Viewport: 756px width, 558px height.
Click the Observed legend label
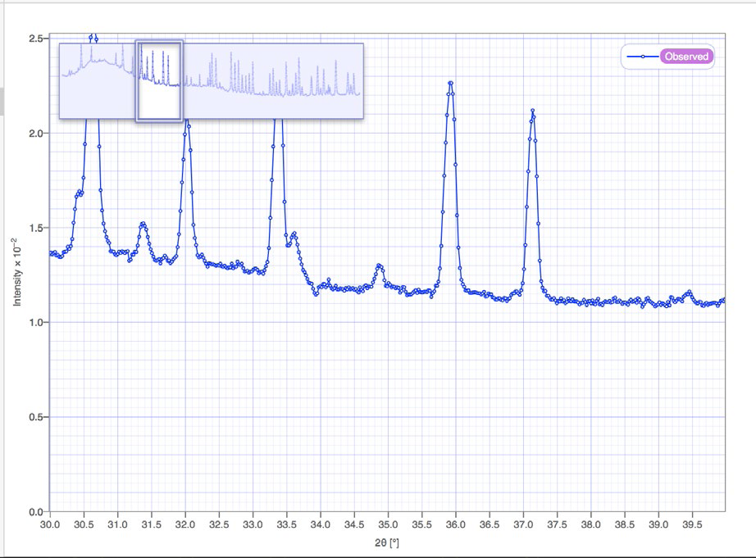[686, 57]
